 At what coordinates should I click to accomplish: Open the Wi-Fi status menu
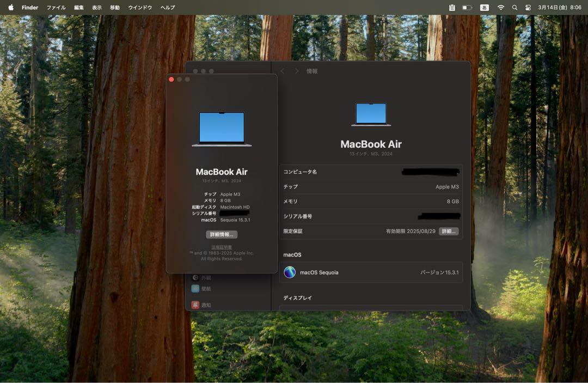(501, 8)
